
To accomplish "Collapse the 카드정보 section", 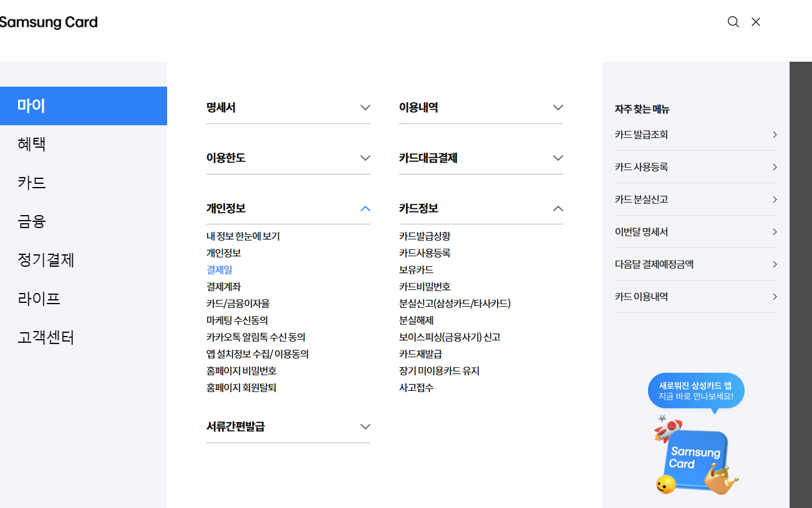I will [x=558, y=209].
